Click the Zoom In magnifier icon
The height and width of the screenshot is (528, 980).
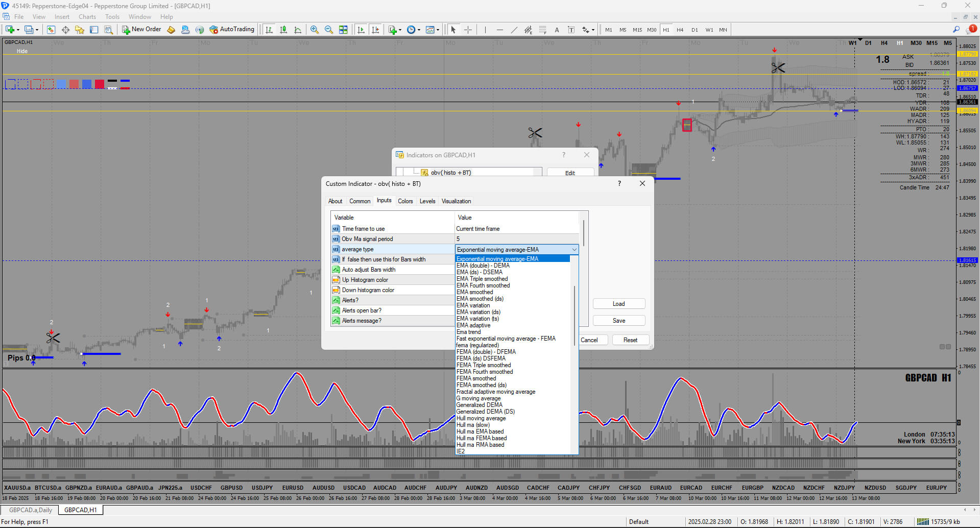[x=315, y=30]
